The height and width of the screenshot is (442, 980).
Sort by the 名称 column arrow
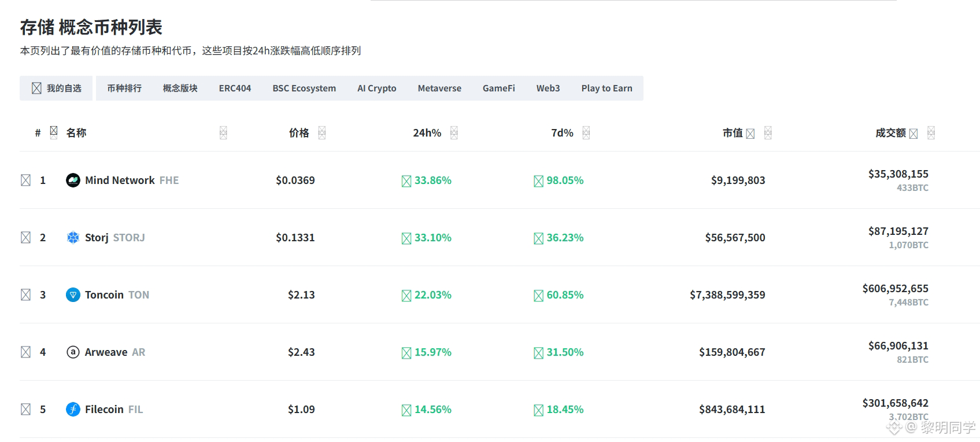(223, 133)
